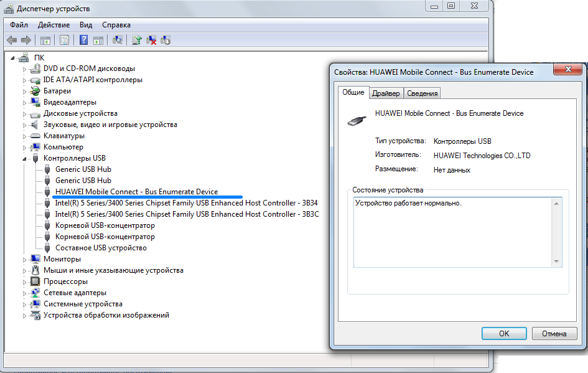This screenshot has width=588, height=373.
Task: Open the Файл menu
Action: point(19,25)
